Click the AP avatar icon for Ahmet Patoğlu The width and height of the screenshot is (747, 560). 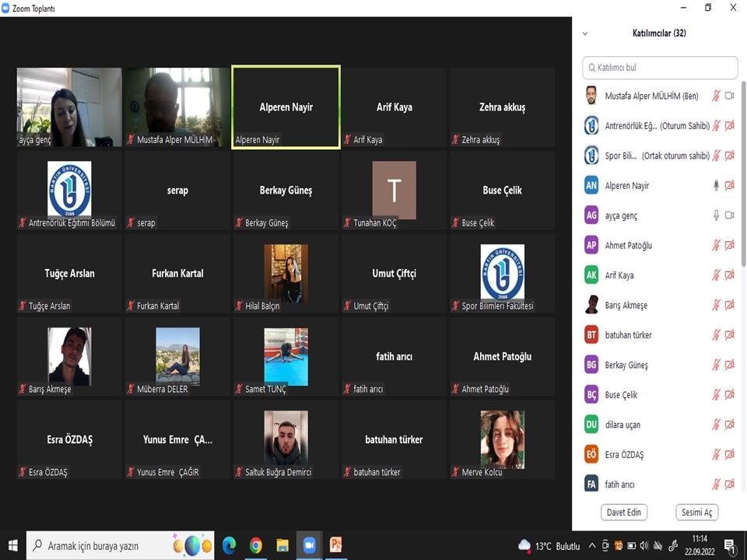click(x=591, y=245)
